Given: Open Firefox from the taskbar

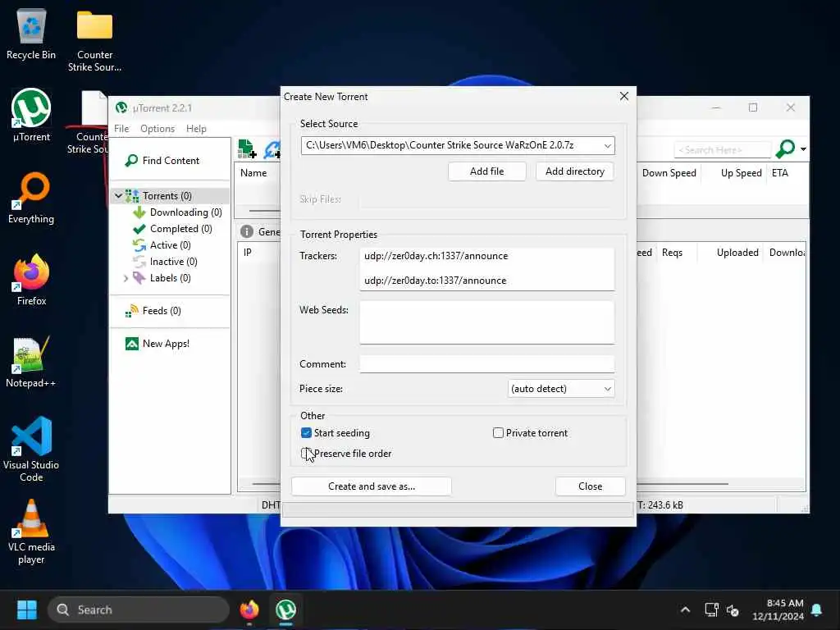Looking at the screenshot, I should click(249, 609).
